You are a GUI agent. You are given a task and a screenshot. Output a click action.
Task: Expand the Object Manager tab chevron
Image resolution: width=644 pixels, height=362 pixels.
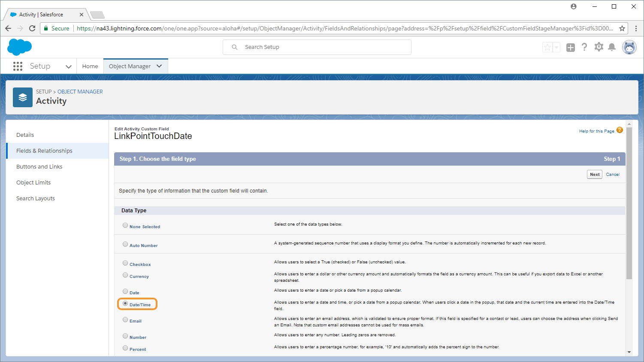coord(159,66)
